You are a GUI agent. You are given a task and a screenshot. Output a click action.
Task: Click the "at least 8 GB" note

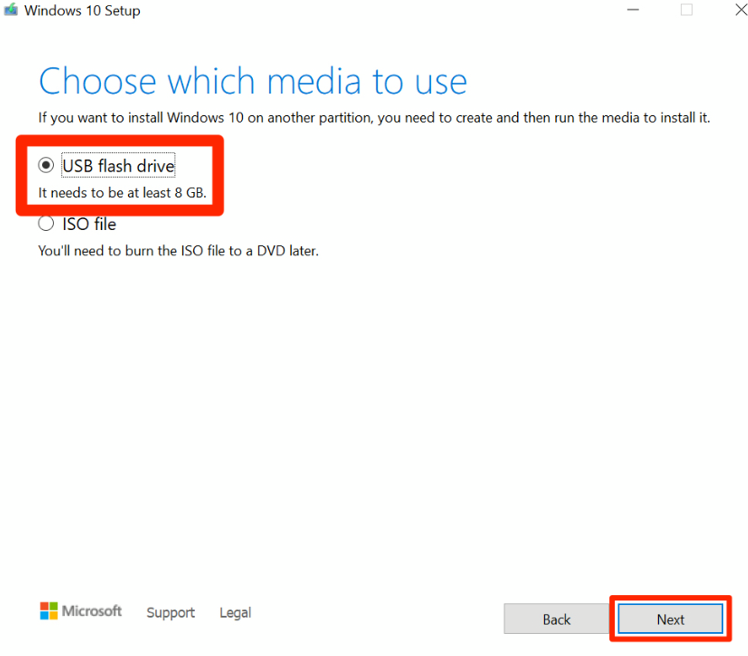(x=122, y=192)
